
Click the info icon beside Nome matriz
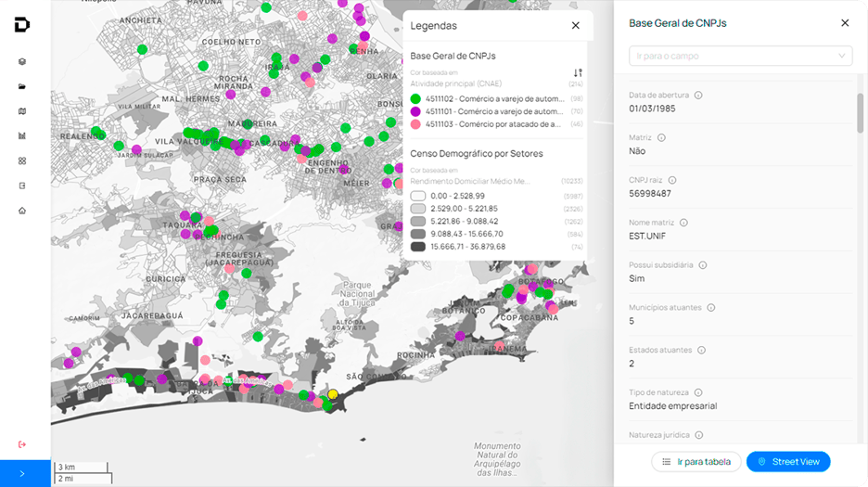pyautogui.click(x=683, y=223)
